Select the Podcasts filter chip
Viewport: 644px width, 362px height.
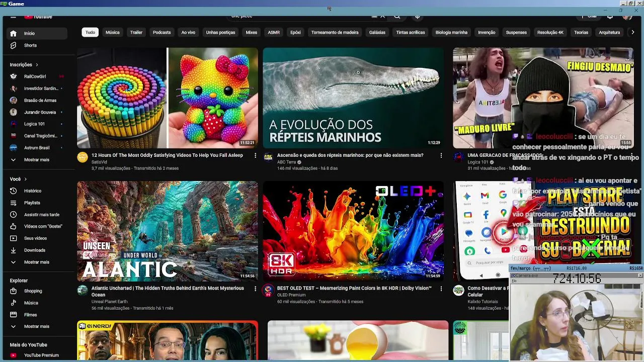click(x=162, y=32)
